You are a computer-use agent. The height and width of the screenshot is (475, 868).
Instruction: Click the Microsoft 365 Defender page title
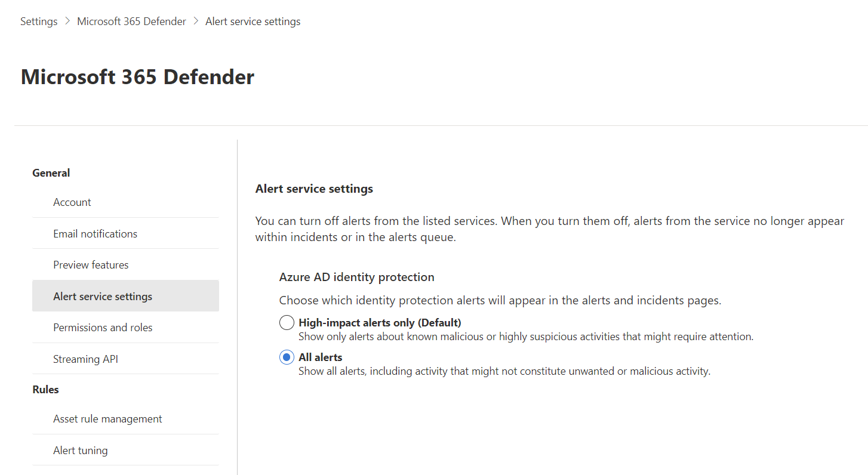pyautogui.click(x=137, y=76)
